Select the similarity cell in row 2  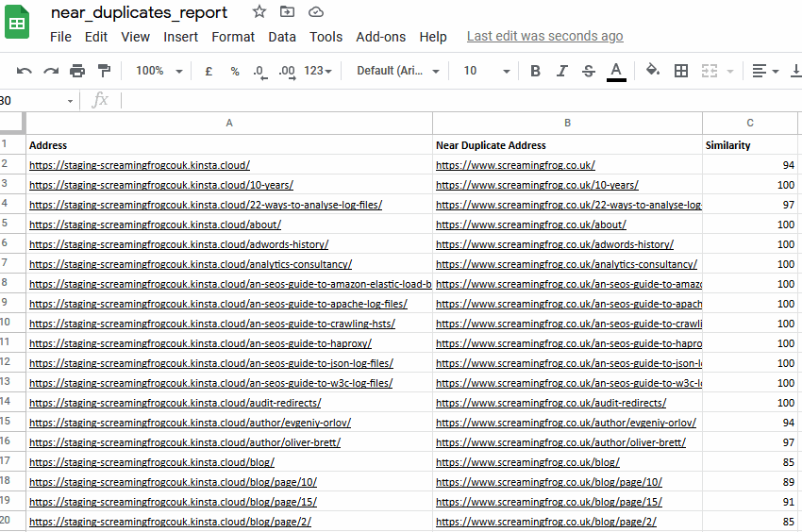tap(750, 165)
